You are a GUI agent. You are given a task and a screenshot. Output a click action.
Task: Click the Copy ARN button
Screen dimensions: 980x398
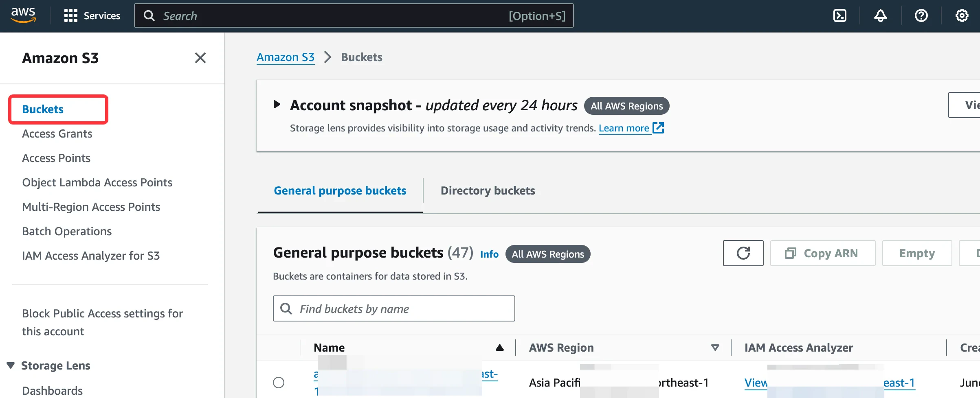pyautogui.click(x=823, y=253)
